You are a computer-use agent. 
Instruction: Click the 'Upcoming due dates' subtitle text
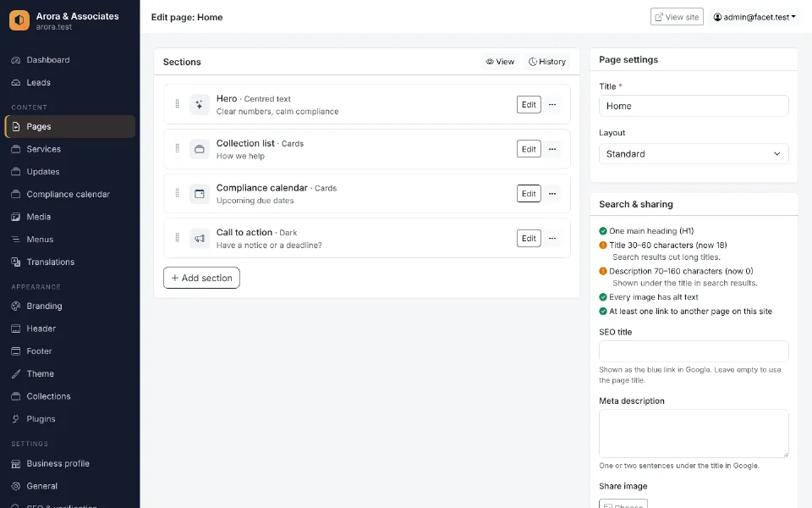[255, 201]
